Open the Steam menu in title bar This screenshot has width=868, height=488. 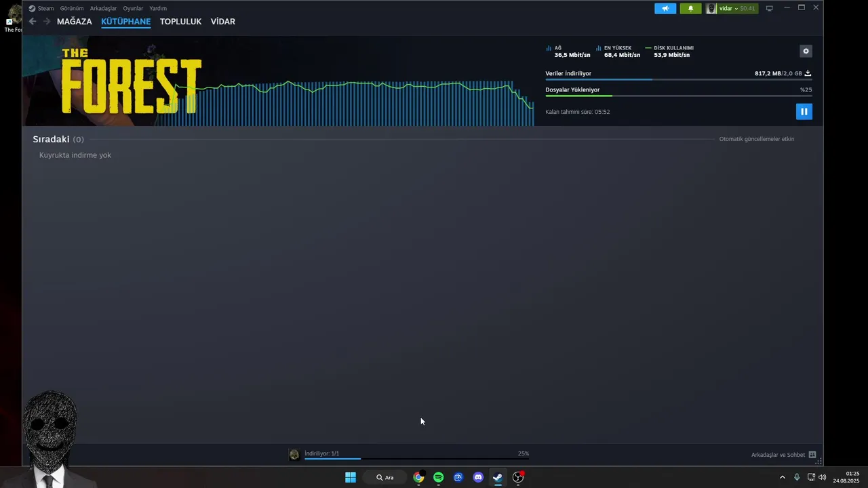pyautogui.click(x=41, y=8)
